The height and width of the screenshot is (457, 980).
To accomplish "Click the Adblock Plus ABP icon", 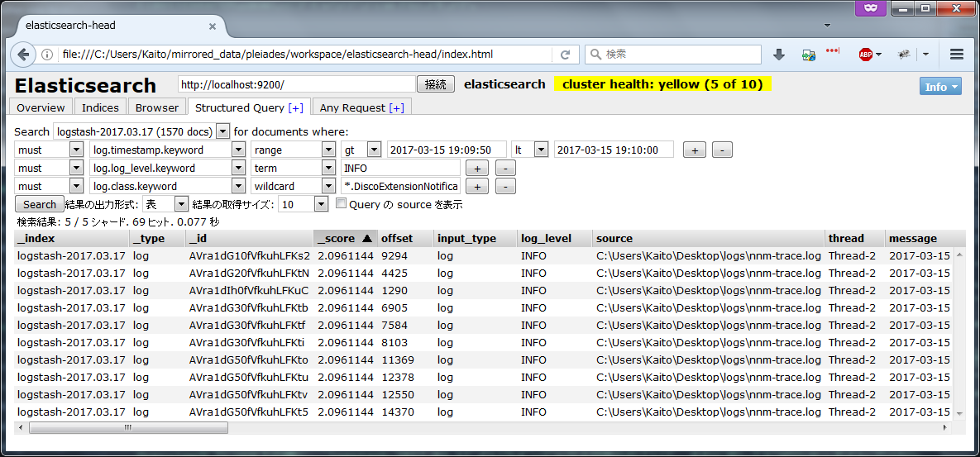I will point(865,55).
